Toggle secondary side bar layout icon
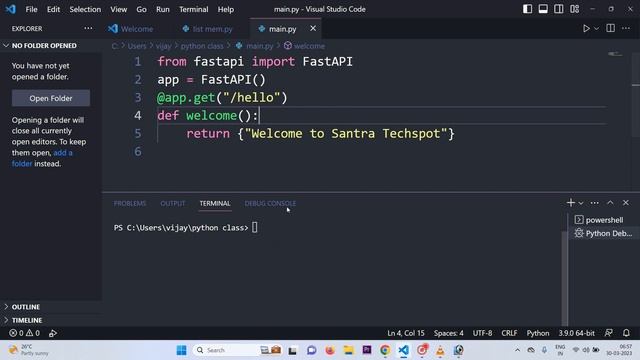Image resolution: width=640 pixels, height=360 pixels. (558, 9)
